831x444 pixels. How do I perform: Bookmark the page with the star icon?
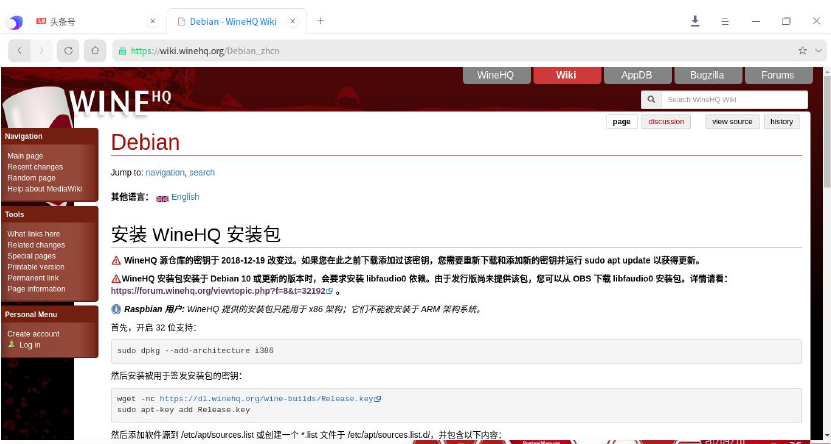tap(802, 51)
